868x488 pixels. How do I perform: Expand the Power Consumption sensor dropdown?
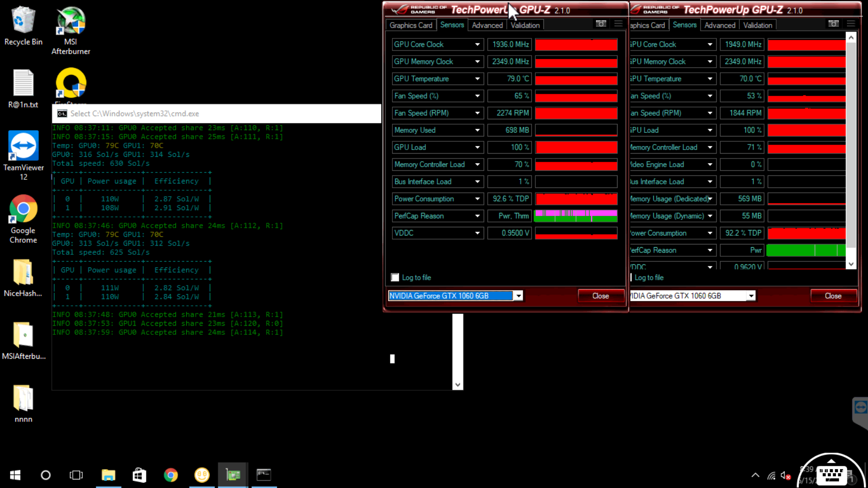477,199
